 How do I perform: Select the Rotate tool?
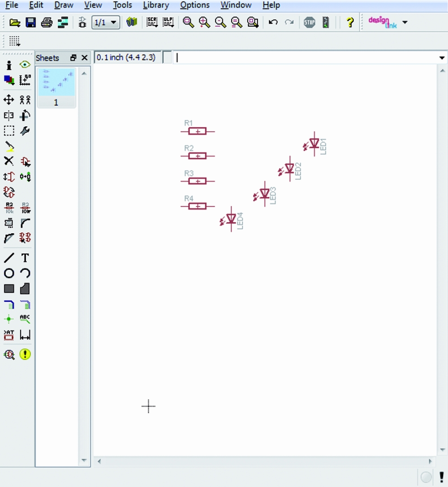point(25,115)
